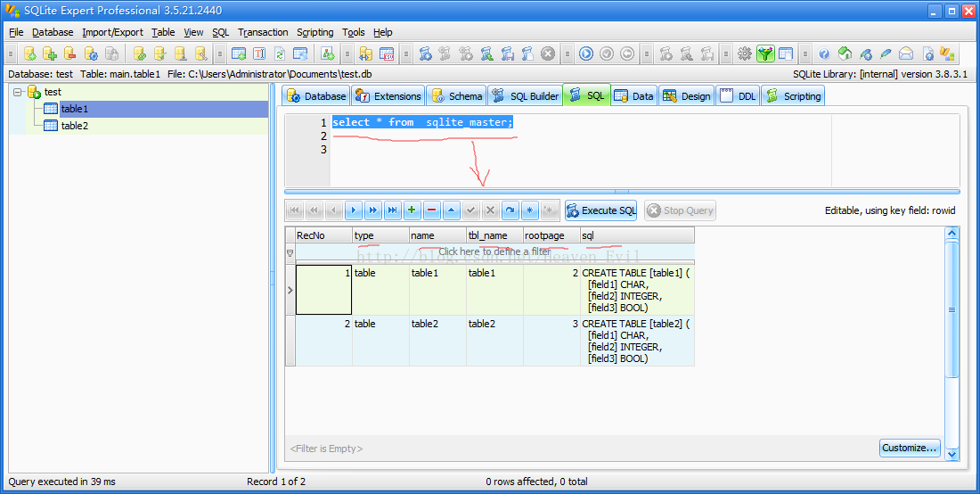Click 'Click here to define a filter' row
980x494 pixels.
point(494,251)
